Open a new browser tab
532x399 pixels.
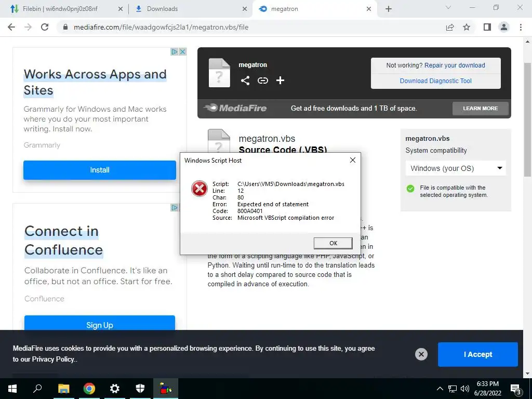point(389,9)
